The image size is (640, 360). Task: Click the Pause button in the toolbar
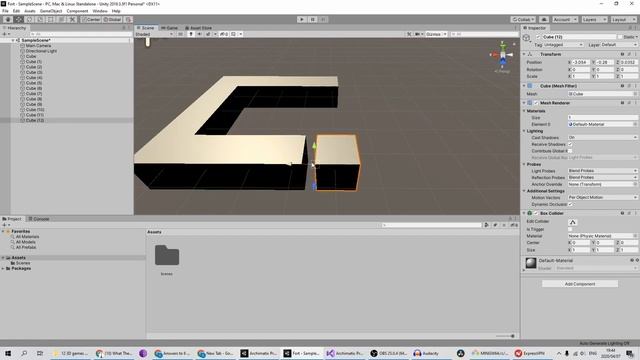coord(313,20)
